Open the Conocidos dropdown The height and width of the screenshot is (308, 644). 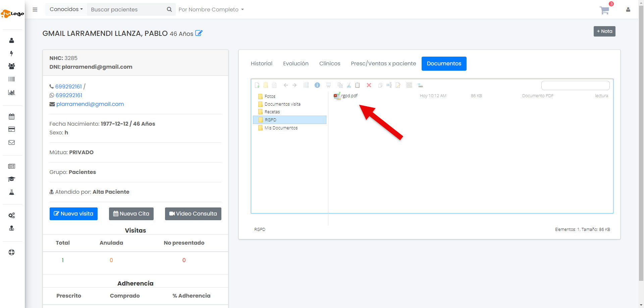click(66, 9)
